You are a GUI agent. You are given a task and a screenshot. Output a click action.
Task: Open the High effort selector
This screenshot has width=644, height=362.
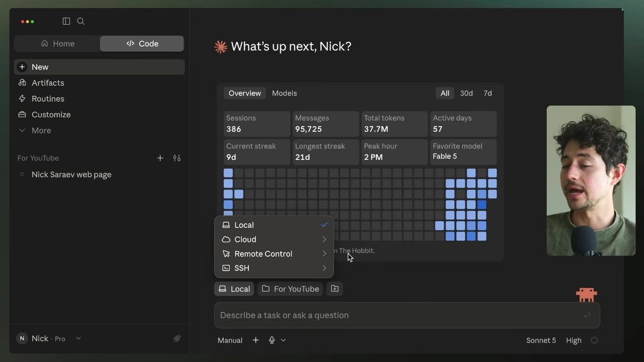(x=574, y=340)
